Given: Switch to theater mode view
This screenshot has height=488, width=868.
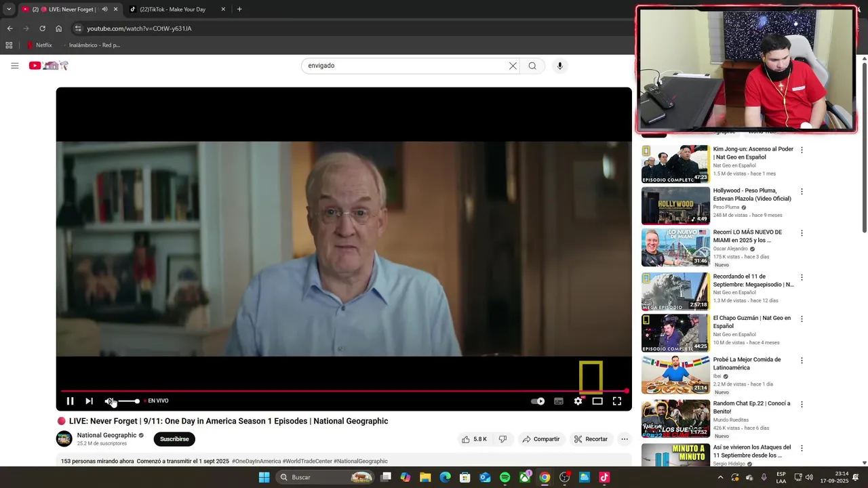Looking at the screenshot, I should (x=597, y=401).
